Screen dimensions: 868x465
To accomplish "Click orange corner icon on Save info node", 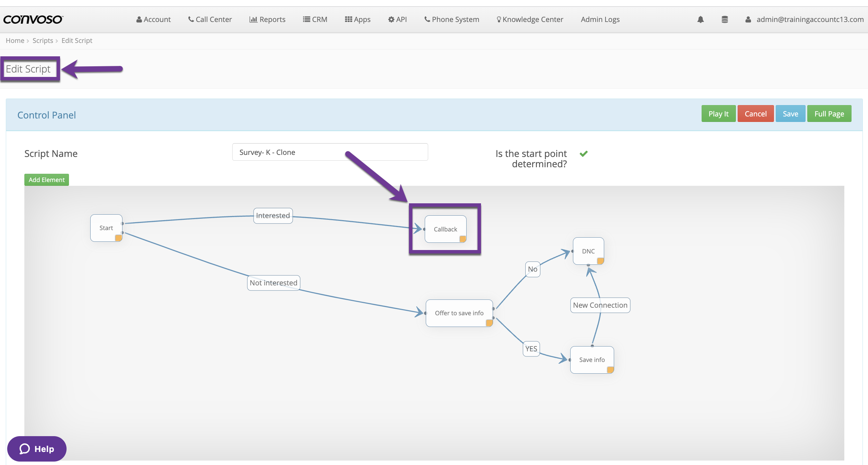I will click(x=610, y=370).
